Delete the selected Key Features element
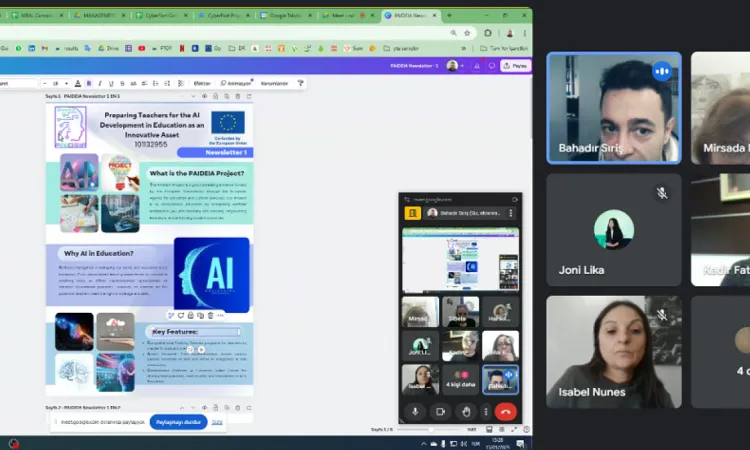 click(210, 315)
